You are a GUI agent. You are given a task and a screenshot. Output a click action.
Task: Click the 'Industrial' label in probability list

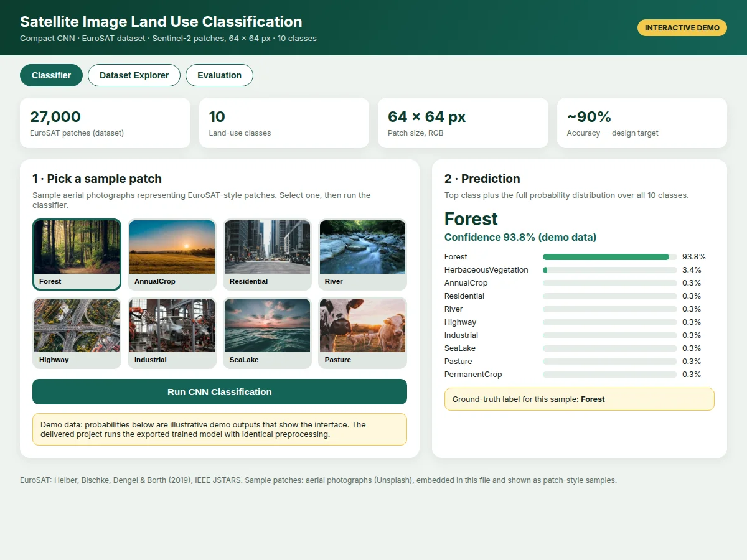(x=462, y=335)
